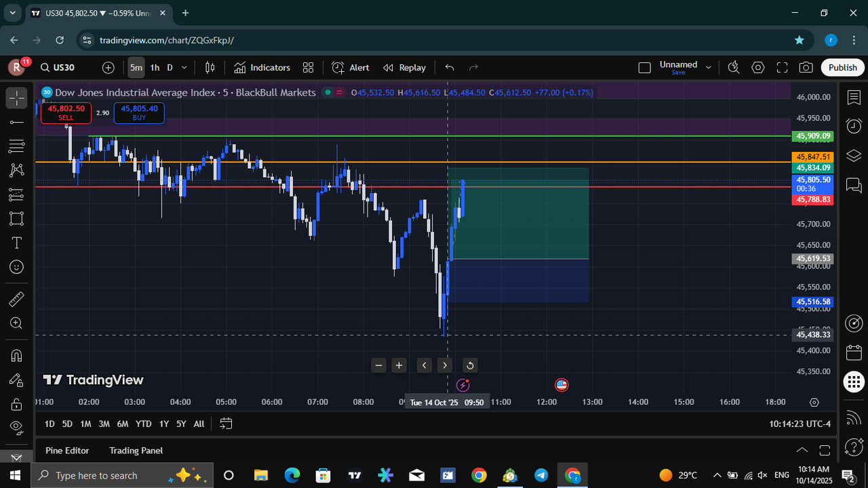Open the economic calendar panel

854,352
